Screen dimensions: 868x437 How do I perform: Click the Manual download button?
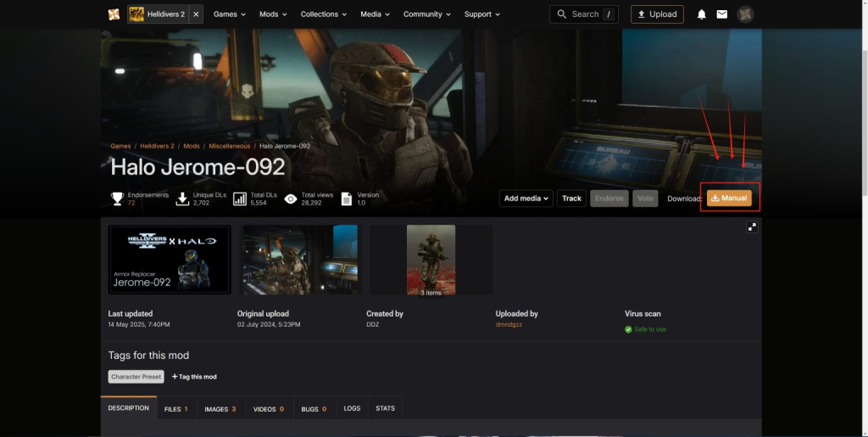729,198
